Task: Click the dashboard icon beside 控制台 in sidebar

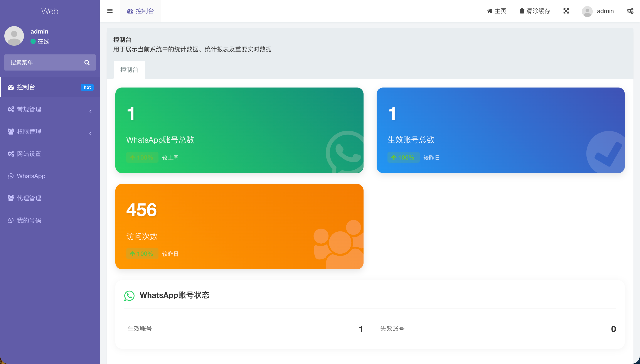Action: pos(11,87)
